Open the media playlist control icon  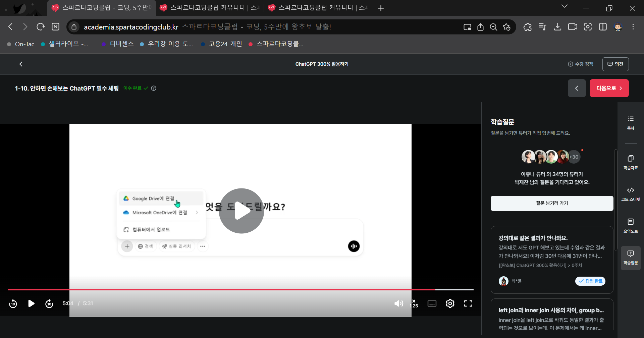pos(542,27)
